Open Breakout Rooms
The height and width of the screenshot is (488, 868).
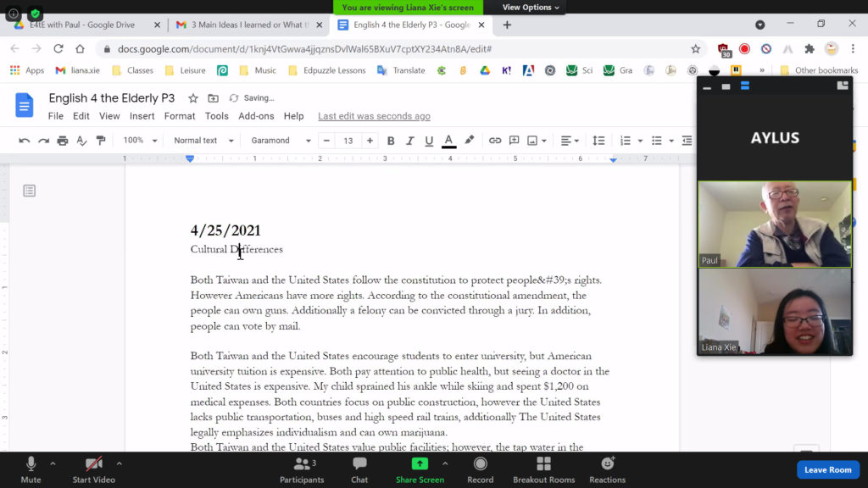pyautogui.click(x=543, y=469)
